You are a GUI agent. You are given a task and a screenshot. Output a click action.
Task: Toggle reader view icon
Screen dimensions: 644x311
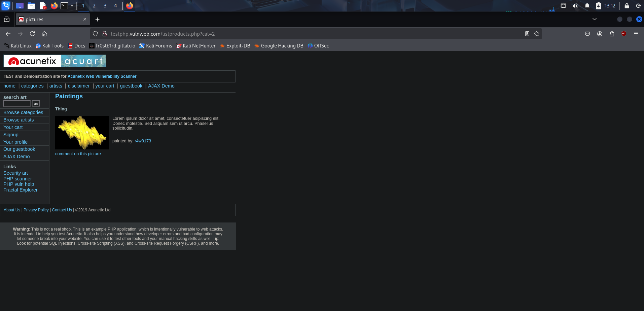tap(527, 34)
